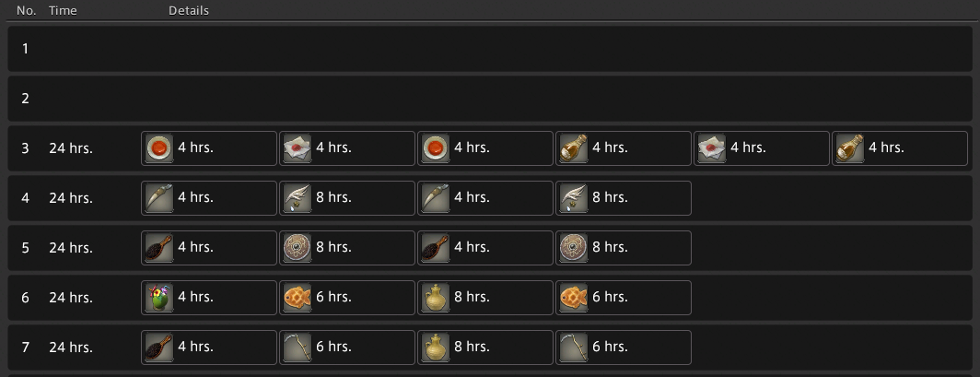The height and width of the screenshot is (377, 980).
Task: Click the second feather icon in row 4
Action: 574,197
